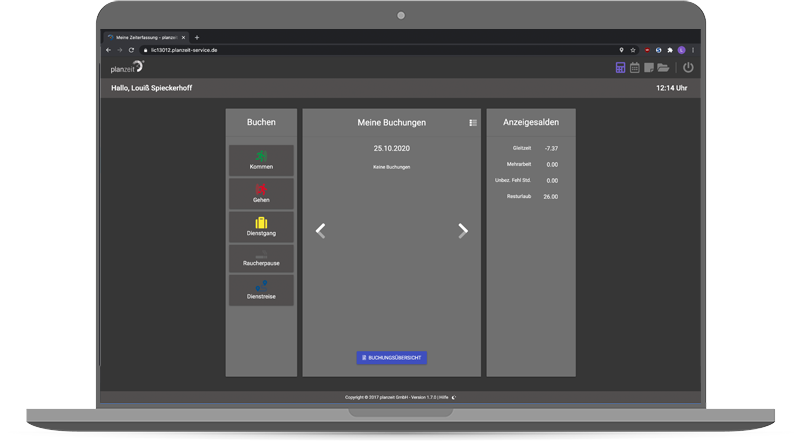
Task: Click the Buchen panel header
Action: [261, 122]
